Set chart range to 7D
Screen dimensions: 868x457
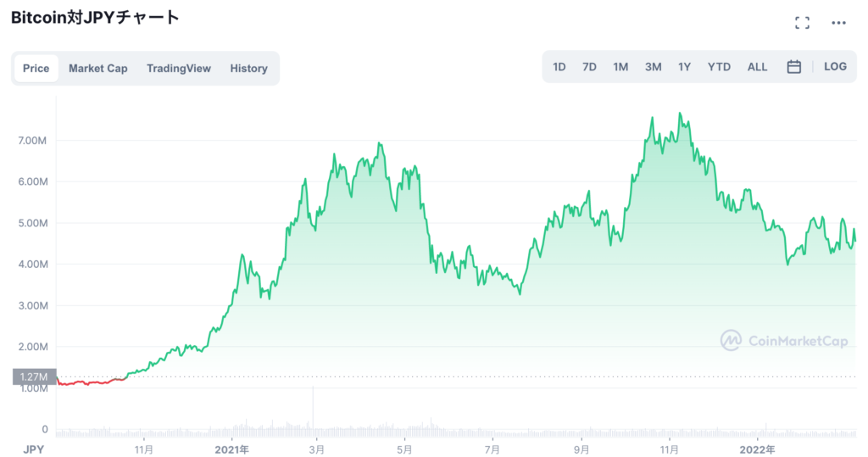tap(589, 67)
